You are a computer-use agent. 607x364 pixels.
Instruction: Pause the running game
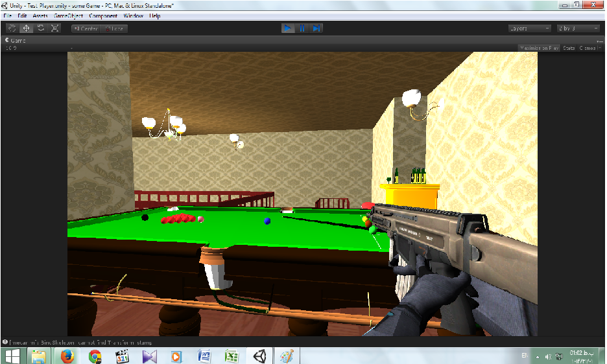pos(302,28)
